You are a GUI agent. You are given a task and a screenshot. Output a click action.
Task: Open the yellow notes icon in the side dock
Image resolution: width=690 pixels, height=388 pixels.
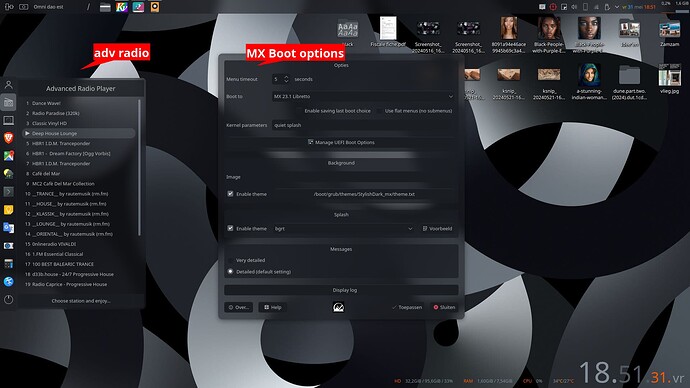click(8, 210)
